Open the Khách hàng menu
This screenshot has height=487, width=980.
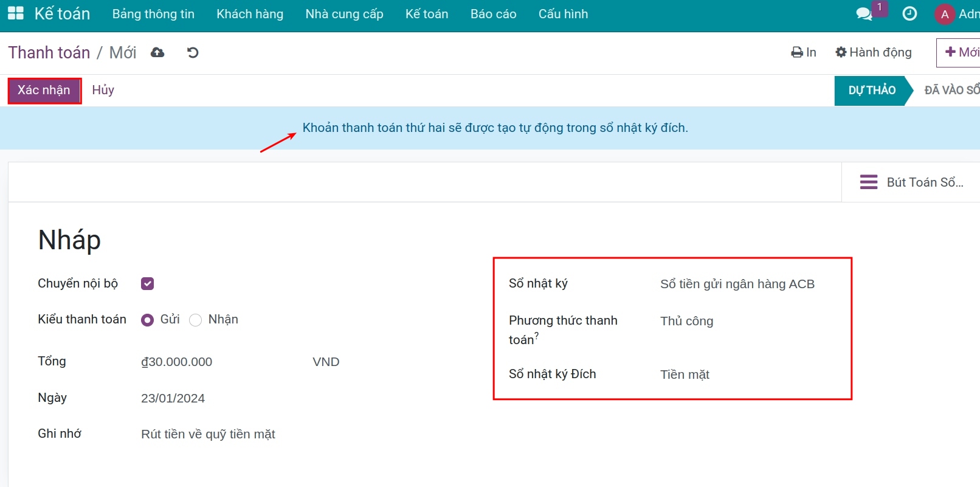[x=250, y=14]
